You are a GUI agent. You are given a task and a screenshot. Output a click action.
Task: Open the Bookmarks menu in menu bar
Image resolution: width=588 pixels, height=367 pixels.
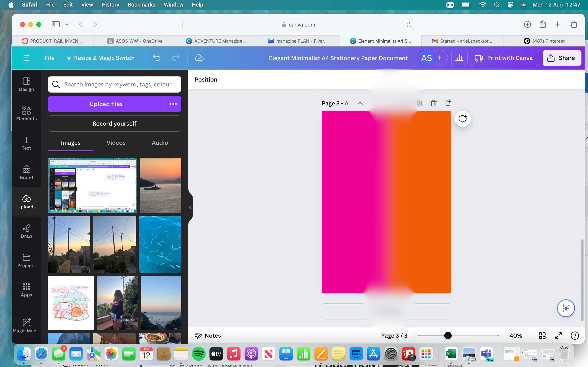pos(141,5)
